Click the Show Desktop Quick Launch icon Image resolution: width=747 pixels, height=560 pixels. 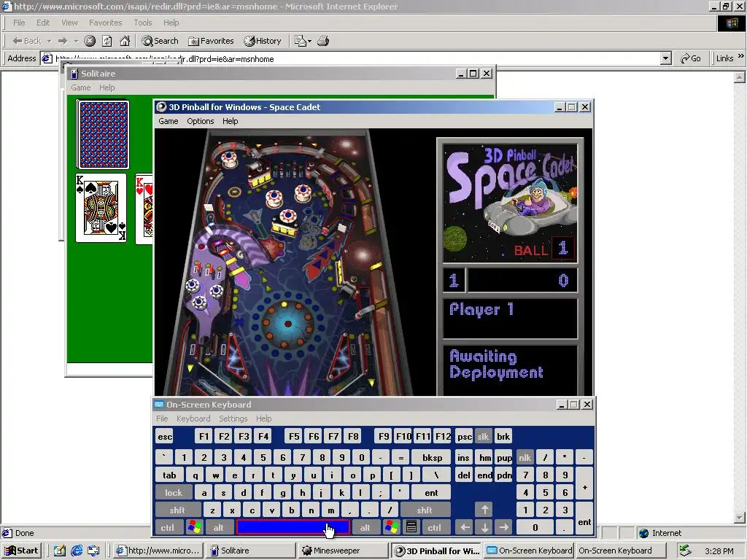pos(60,551)
